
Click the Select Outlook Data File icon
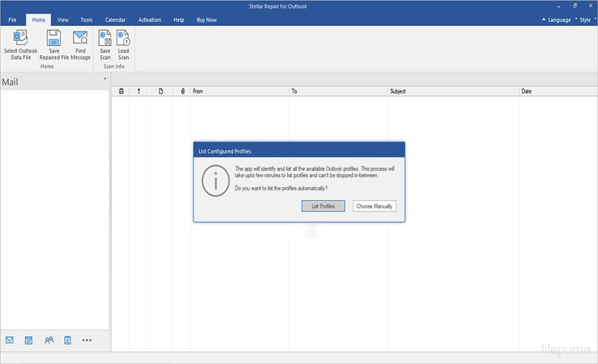tap(20, 38)
